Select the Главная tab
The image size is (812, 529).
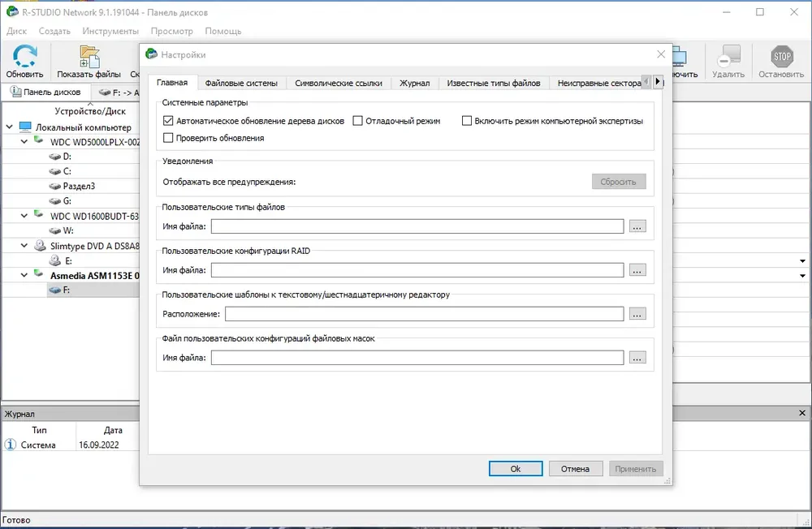172,82
